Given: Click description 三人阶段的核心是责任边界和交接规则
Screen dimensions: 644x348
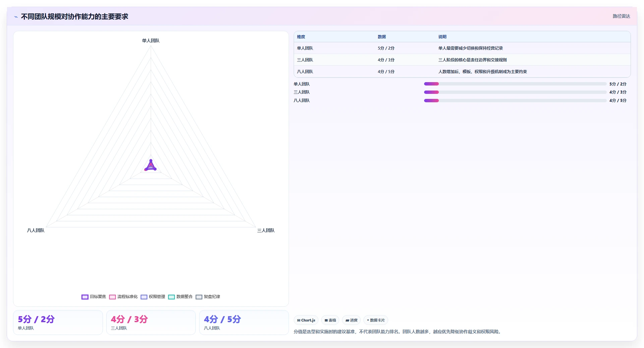Looking at the screenshot, I should coord(473,60).
